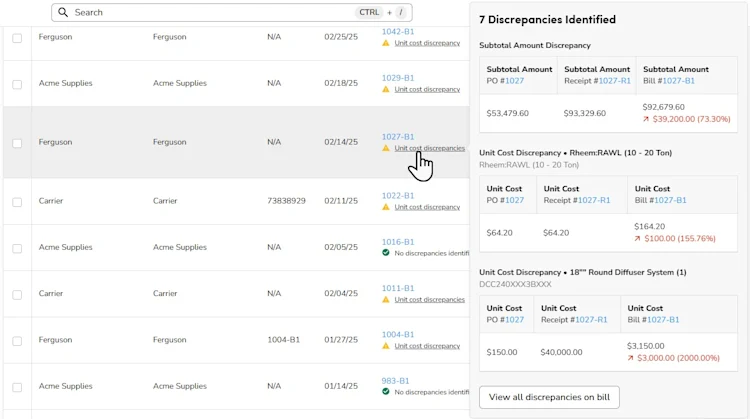The height and width of the screenshot is (419, 750).
Task: Click the 02/14/25 date cell
Action: point(341,142)
